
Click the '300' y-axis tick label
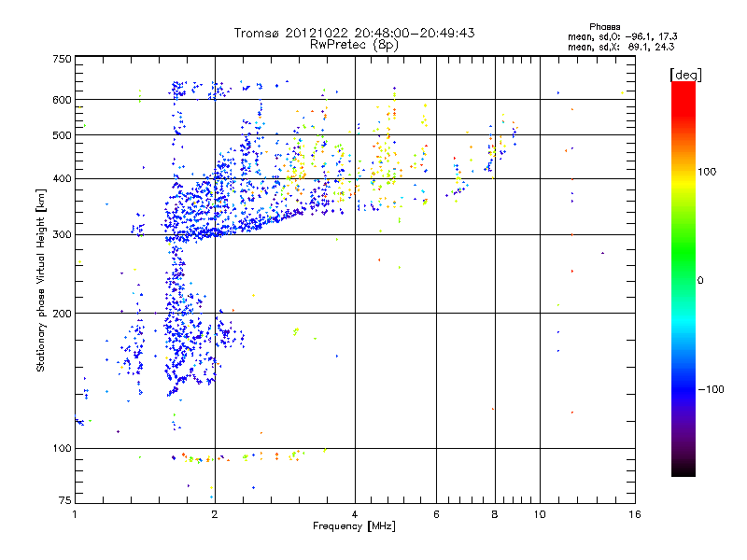62,235
